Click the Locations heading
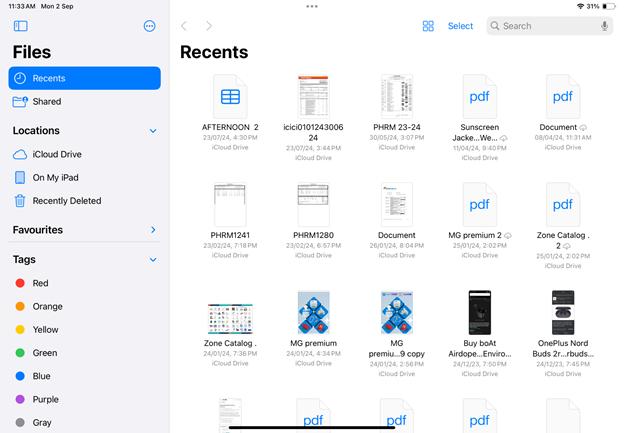The height and width of the screenshot is (433, 624). 36,131
